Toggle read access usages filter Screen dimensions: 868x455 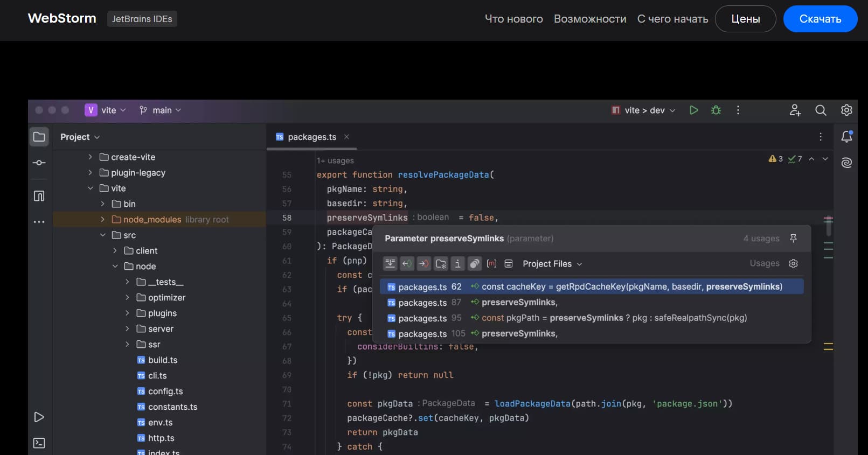[x=407, y=263]
